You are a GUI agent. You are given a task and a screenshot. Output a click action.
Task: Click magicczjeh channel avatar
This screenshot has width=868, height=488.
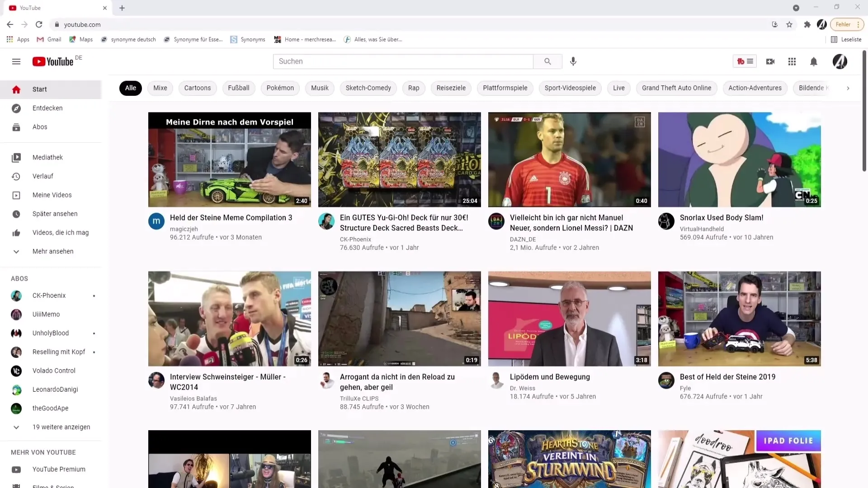[156, 221]
